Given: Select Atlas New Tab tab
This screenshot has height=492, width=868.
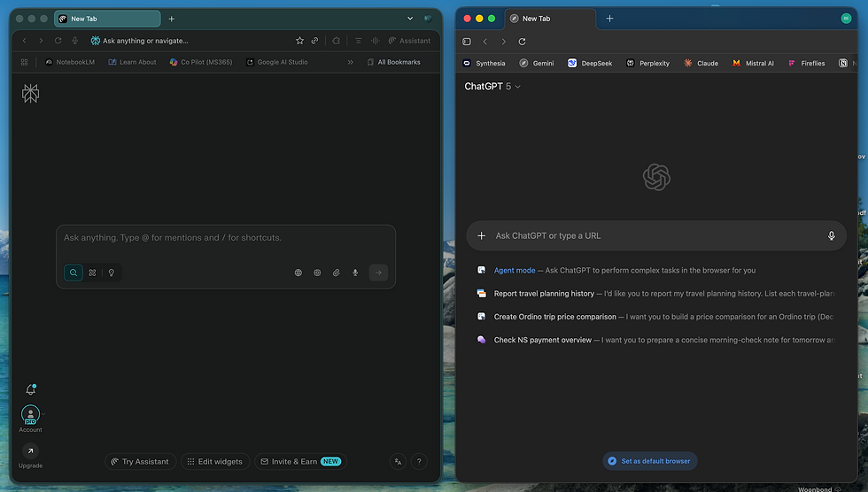Looking at the screenshot, I should tap(550, 19).
